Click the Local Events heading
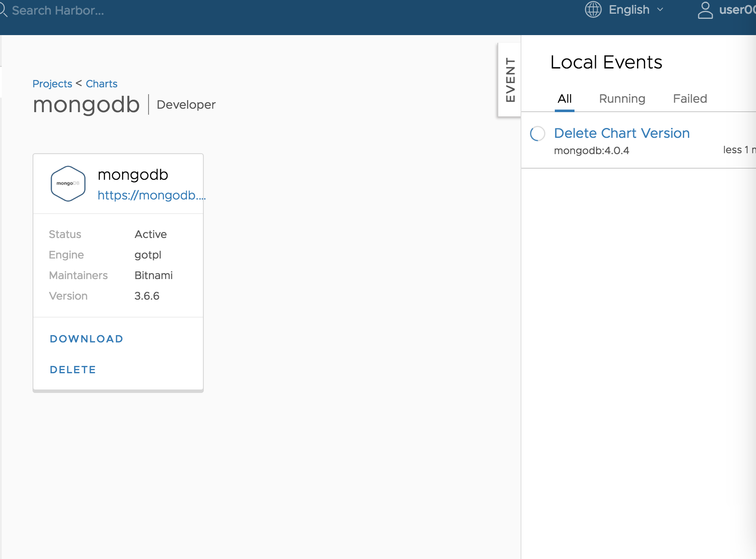The width and height of the screenshot is (756, 559). tap(606, 62)
